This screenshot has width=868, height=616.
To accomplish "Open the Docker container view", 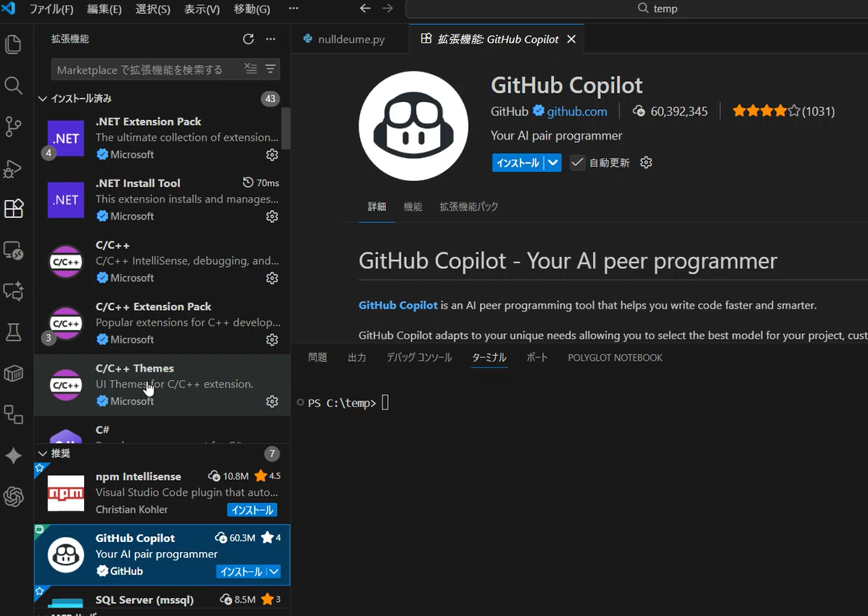I will [14, 373].
